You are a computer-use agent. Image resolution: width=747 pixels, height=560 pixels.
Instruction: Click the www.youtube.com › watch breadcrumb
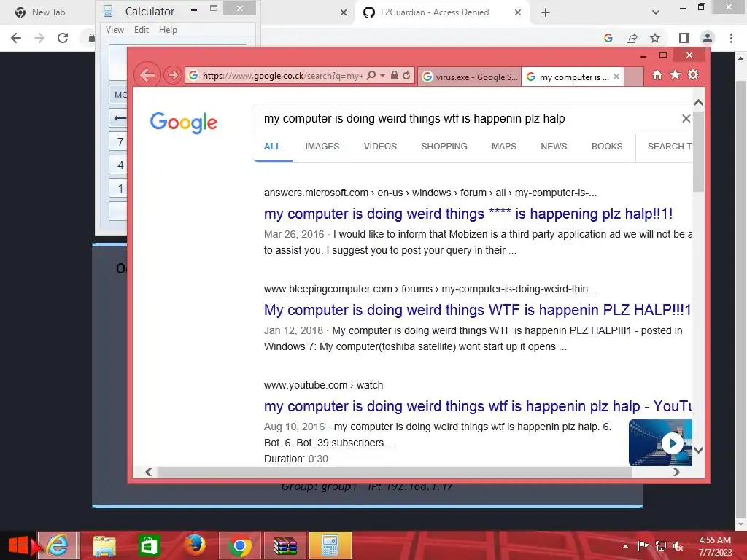[323, 385]
